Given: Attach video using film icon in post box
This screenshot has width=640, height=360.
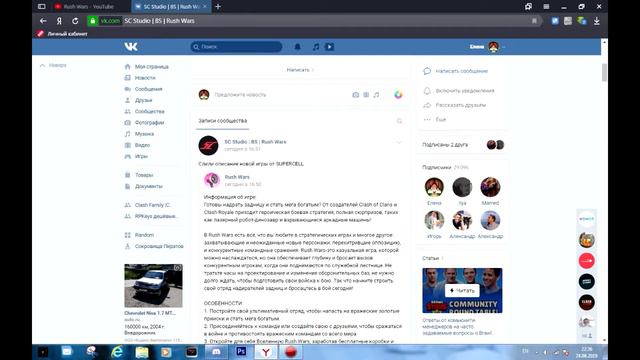Looking at the screenshot, I should (x=366, y=95).
